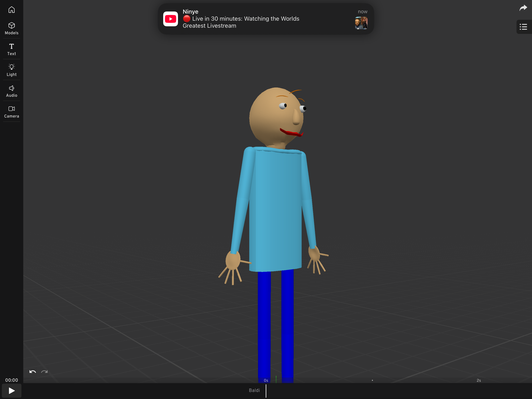532x399 pixels.
Task: Open the scene list panel icon
Action: [x=523, y=27]
